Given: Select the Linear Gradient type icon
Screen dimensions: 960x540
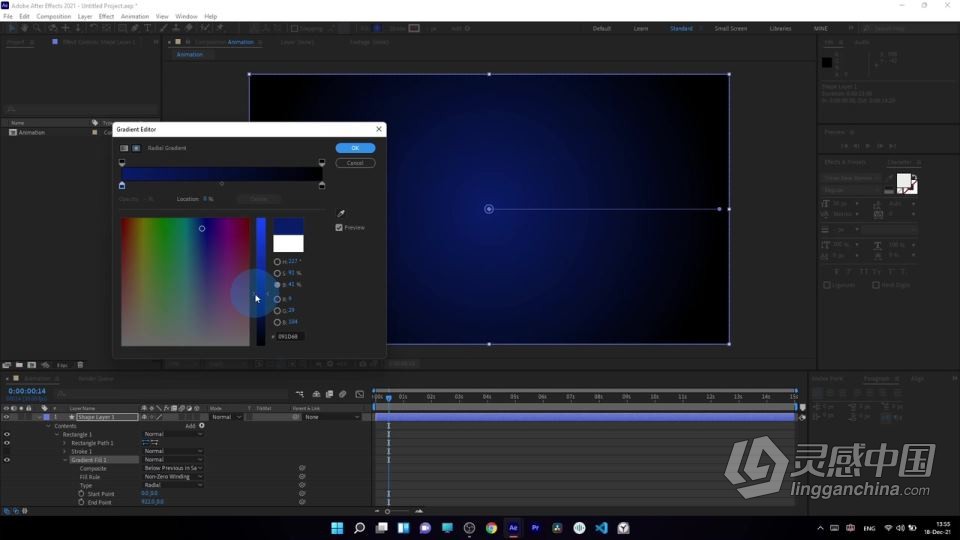Looking at the screenshot, I should (x=125, y=148).
